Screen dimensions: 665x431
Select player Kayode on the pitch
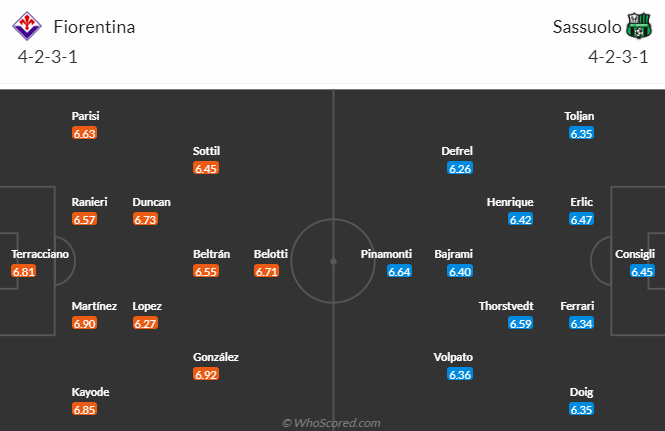tap(90, 392)
